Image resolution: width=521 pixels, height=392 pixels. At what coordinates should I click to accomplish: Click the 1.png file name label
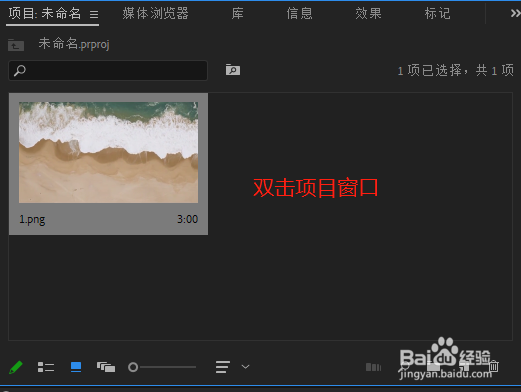point(32,220)
